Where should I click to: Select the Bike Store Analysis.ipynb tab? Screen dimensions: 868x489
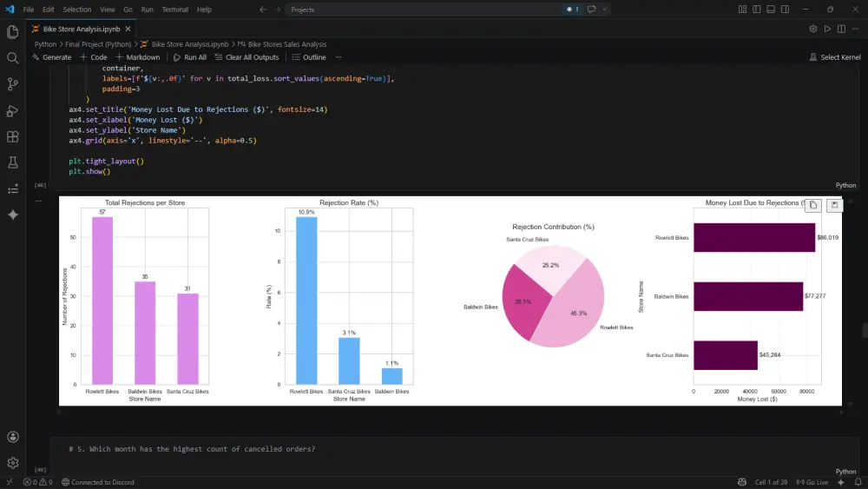82,29
